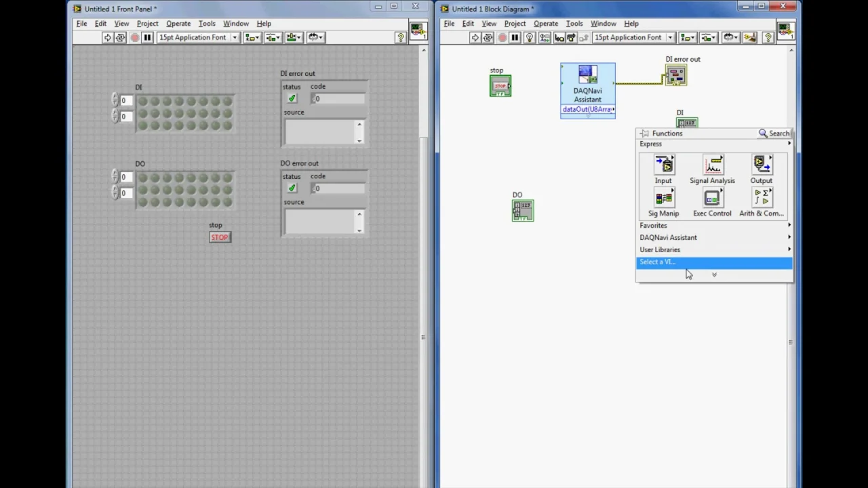Viewport: 868px width, 488px height.
Task: Open Align Objects menu in Front Panel toolbar
Action: click(x=252, y=38)
